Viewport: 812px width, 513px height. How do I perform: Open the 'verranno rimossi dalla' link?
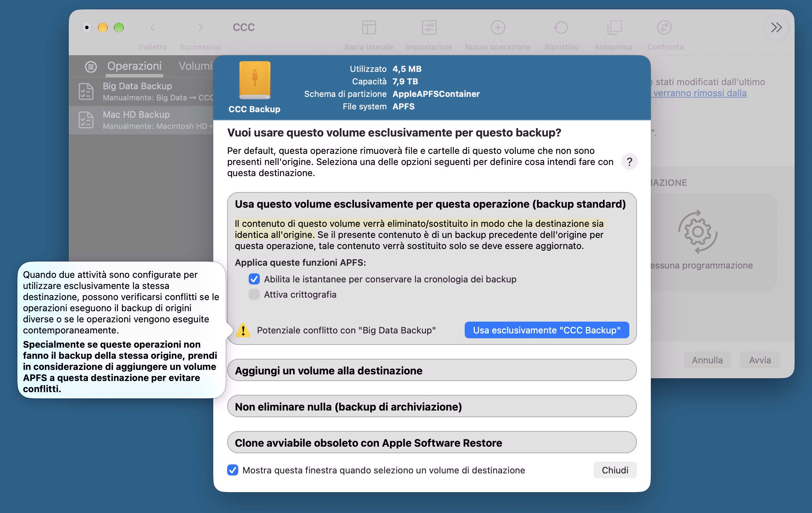point(700,93)
